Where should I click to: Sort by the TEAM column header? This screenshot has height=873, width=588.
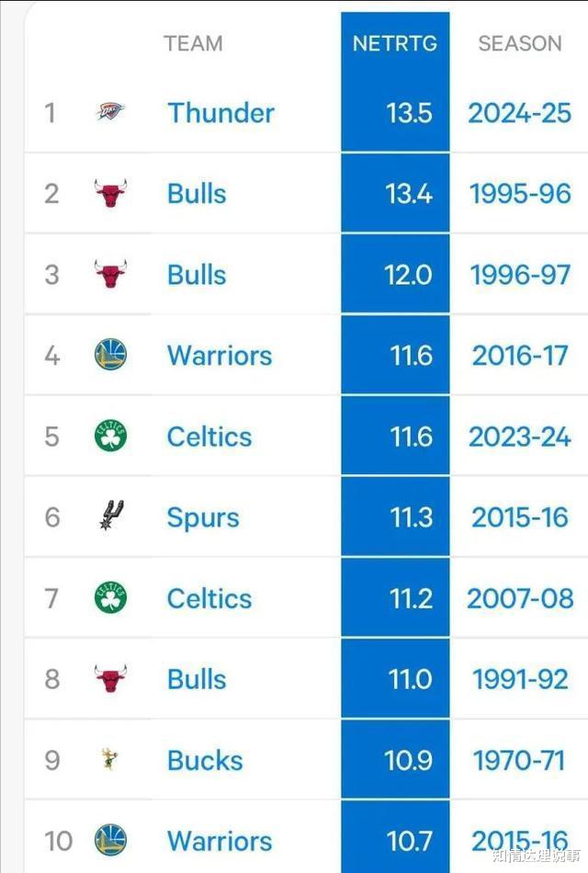[193, 43]
